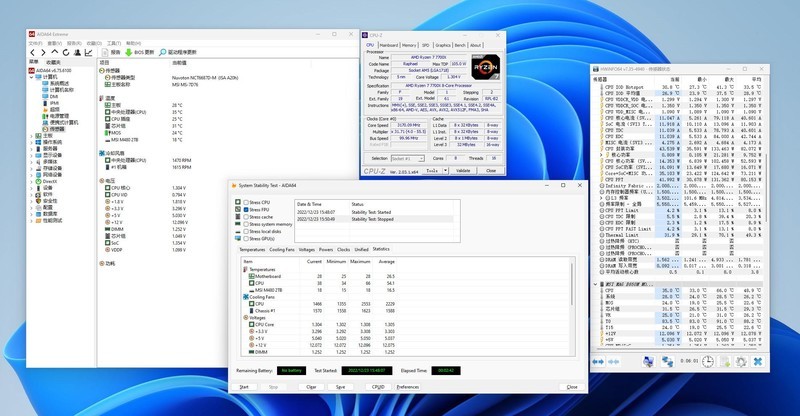The image size is (800, 416).
Task: Select the 'Chassis #1' fan row in Statistics
Action: (321, 310)
